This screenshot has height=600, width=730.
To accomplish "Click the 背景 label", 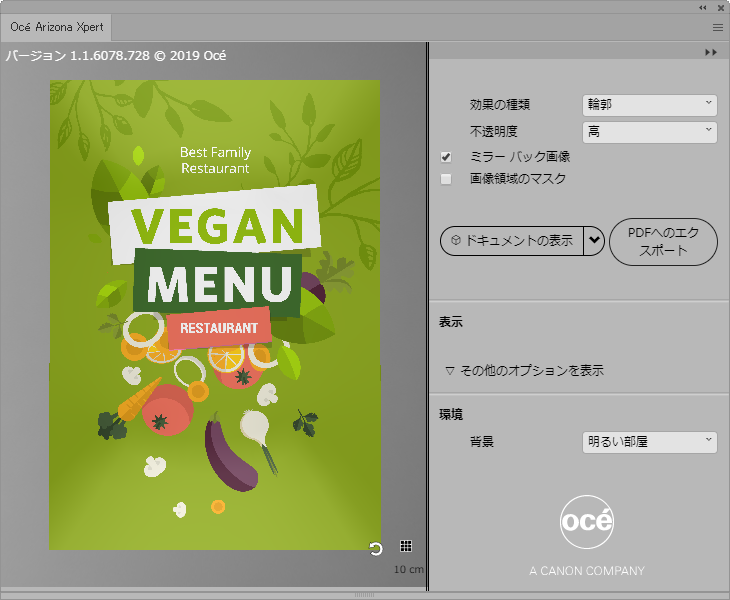I will [481, 442].
